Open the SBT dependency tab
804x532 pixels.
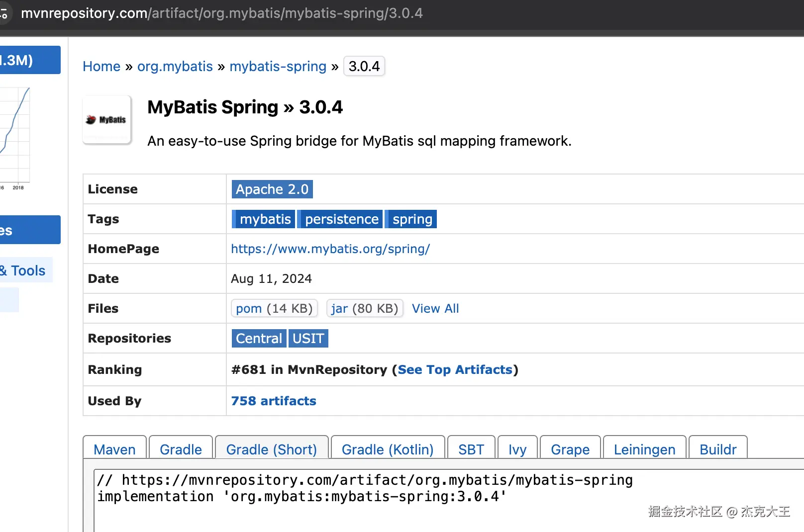point(471,449)
